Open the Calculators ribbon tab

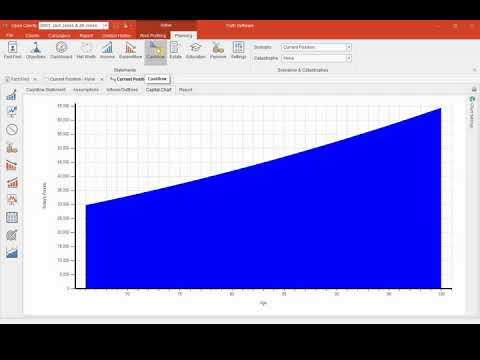coord(59,36)
